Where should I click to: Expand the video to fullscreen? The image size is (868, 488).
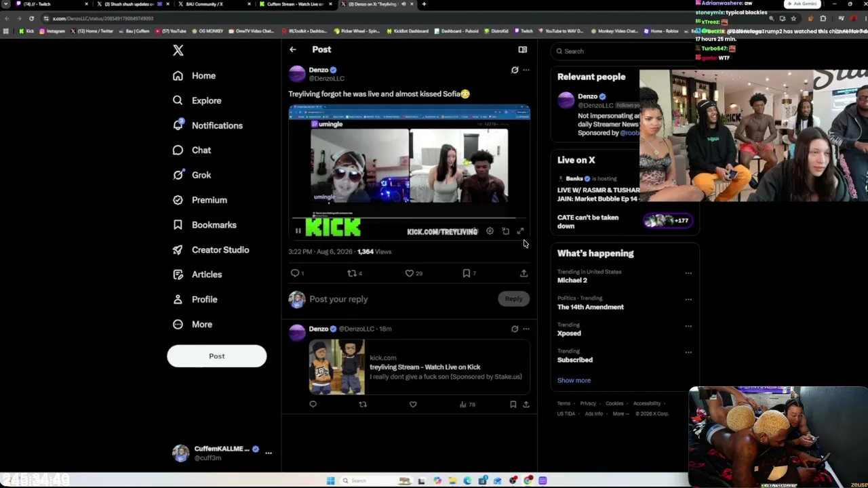coord(521,231)
